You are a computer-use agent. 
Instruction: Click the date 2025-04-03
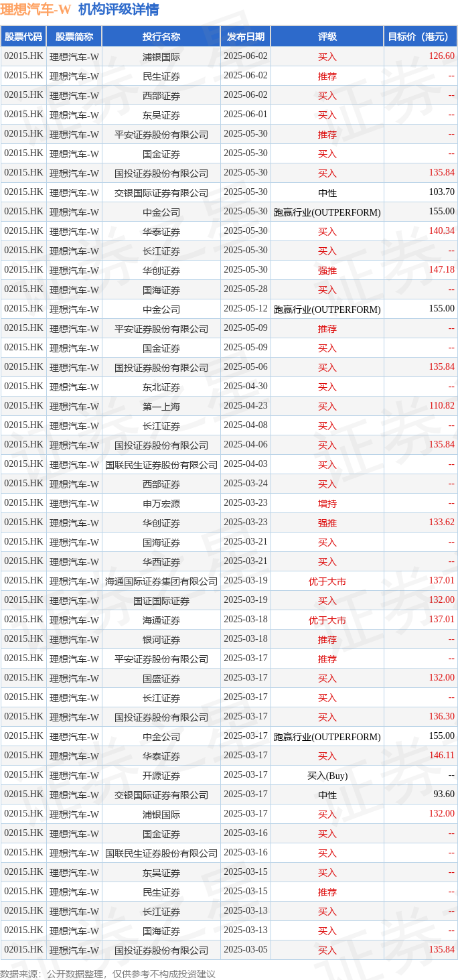(246, 464)
